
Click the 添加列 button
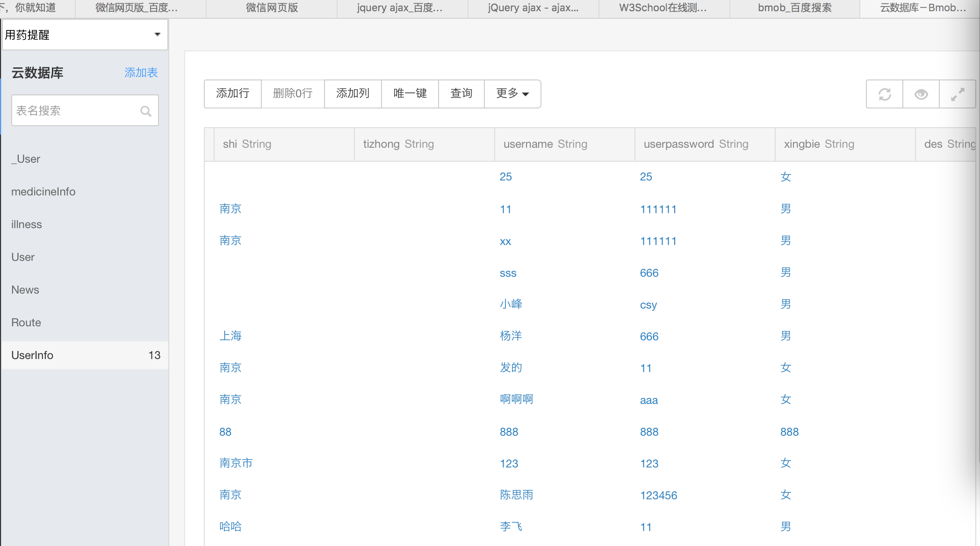click(x=353, y=93)
